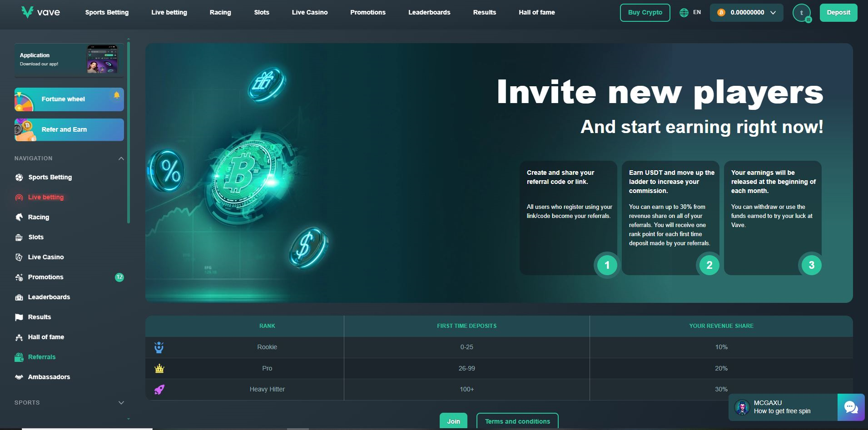Select the Slots icon in sidebar
The height and width of the screenshot is (430, 868).
click(x=19, y=237)
